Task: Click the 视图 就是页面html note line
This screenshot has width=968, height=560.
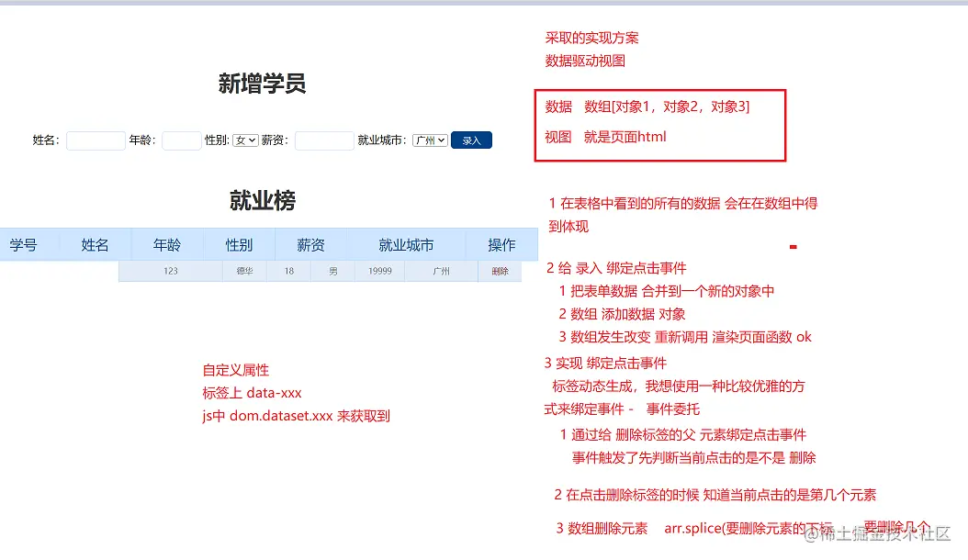Action: click(605, 137)
